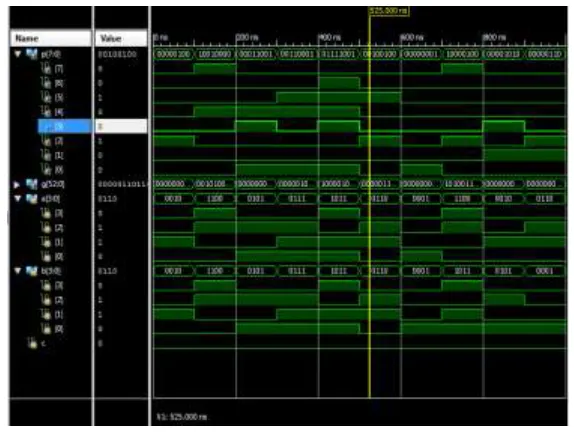Image resolution: width=574 pixels, height=432 pixels.
Task: Click segment 0111 in the a[3:0] waveform
Action: coord(297,199)
